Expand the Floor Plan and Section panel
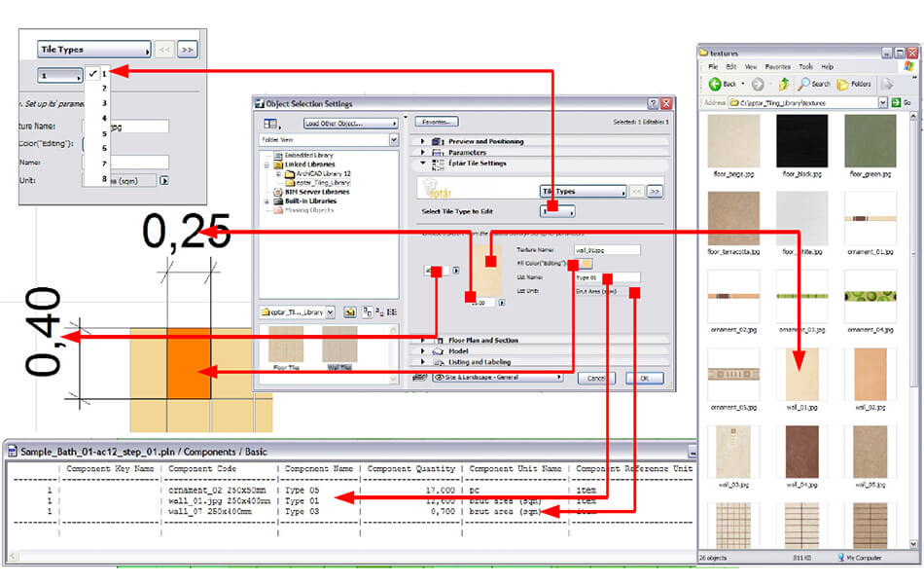This screenshot has width=924, height=584. click(x=422, y=341)
